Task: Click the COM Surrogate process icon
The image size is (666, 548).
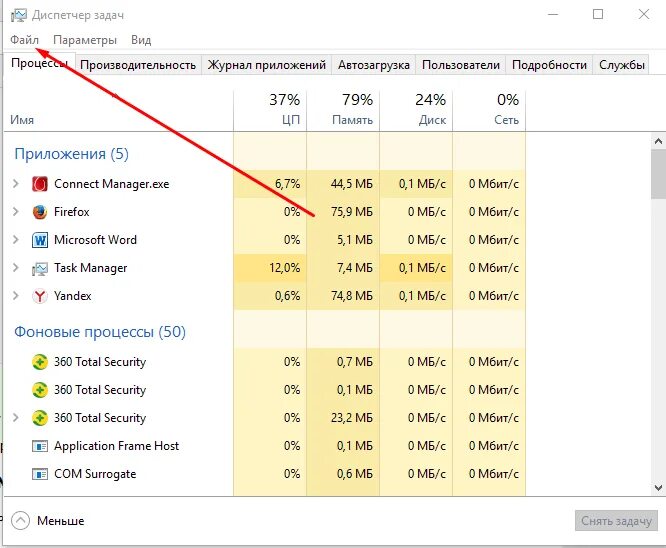Action: (x=40, y=474)
